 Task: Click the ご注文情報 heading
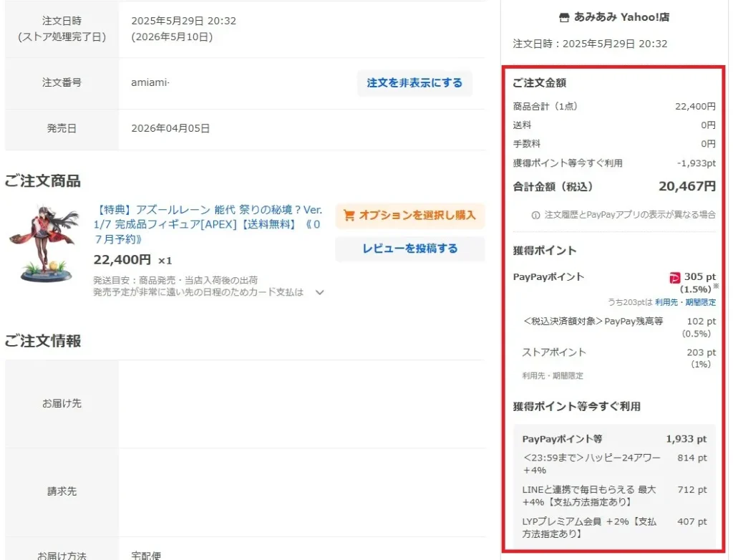tap(43, 341)
